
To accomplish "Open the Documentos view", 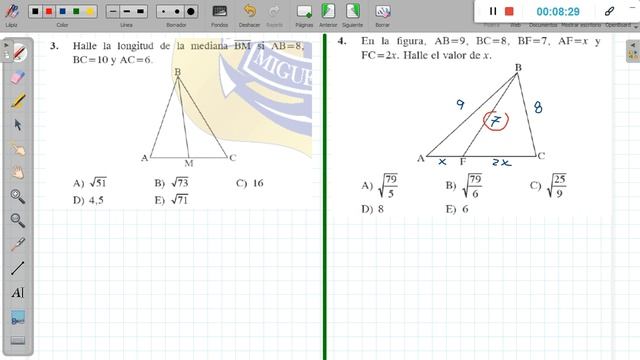I will tap(542, 25).
